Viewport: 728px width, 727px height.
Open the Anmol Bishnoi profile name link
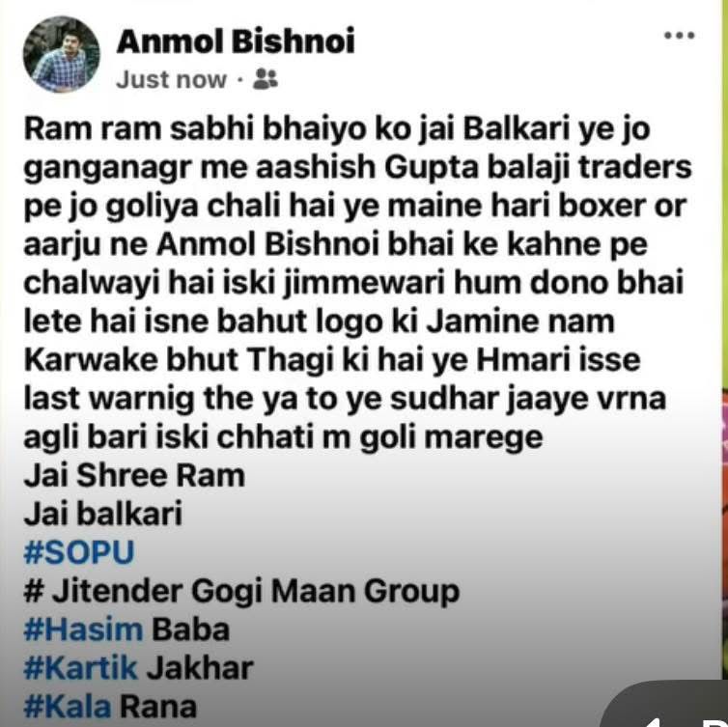click(x=236, y=41)
